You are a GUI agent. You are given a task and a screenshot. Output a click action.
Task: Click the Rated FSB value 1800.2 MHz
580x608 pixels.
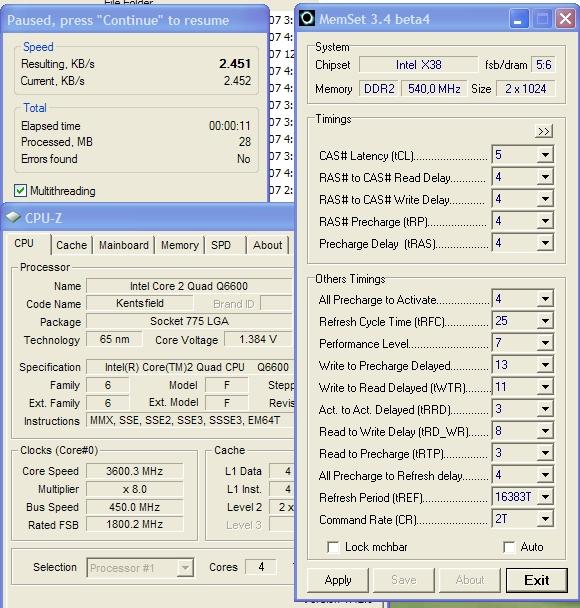click(x=135, y=524)
